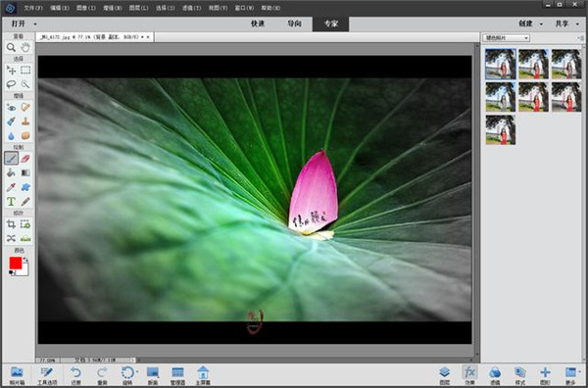Select the Clone Stamp tool
Image resolution: width=588 pixels, height=388 pixels.
(25, 121)
